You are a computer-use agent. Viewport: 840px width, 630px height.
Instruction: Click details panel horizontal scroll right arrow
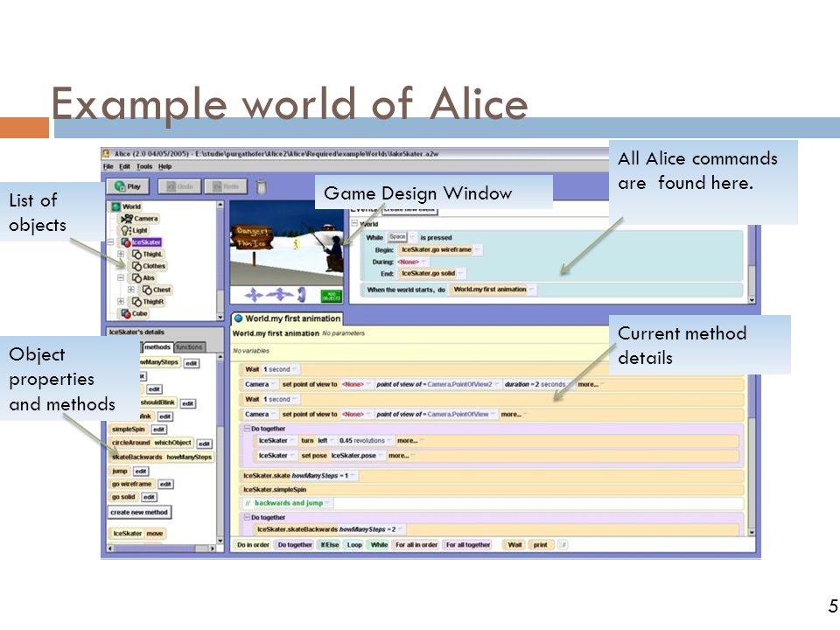(212, 549)
